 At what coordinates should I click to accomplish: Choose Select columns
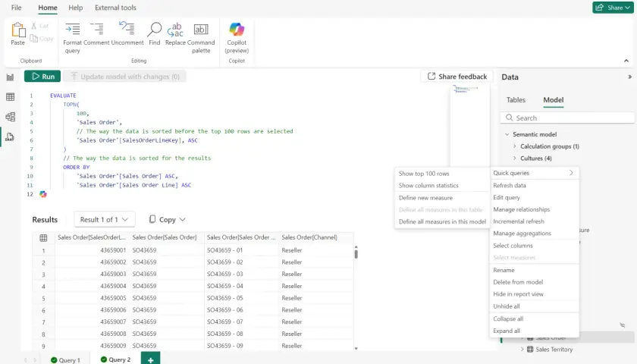(x=535, y=246)
